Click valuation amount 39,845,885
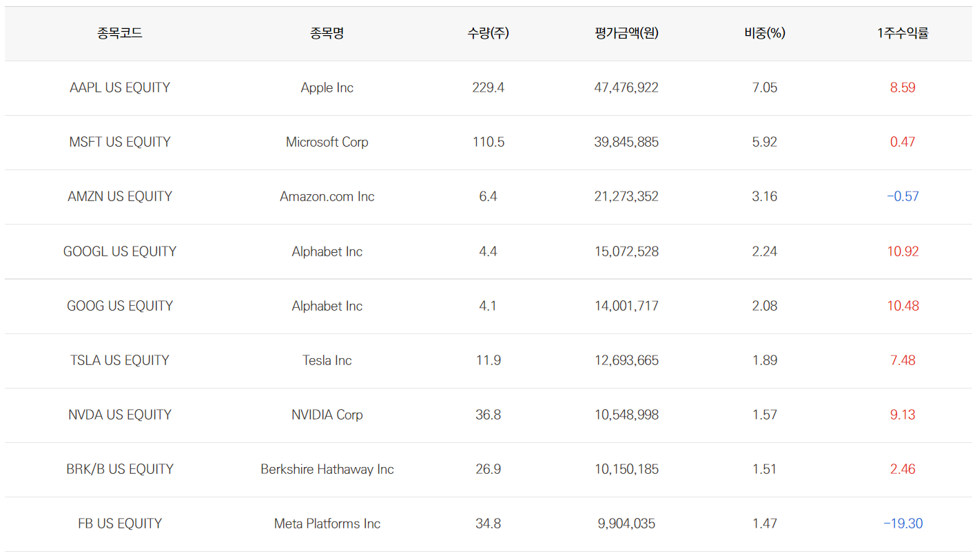This screenshot has height=560, width=977. [x=626, y=142]
